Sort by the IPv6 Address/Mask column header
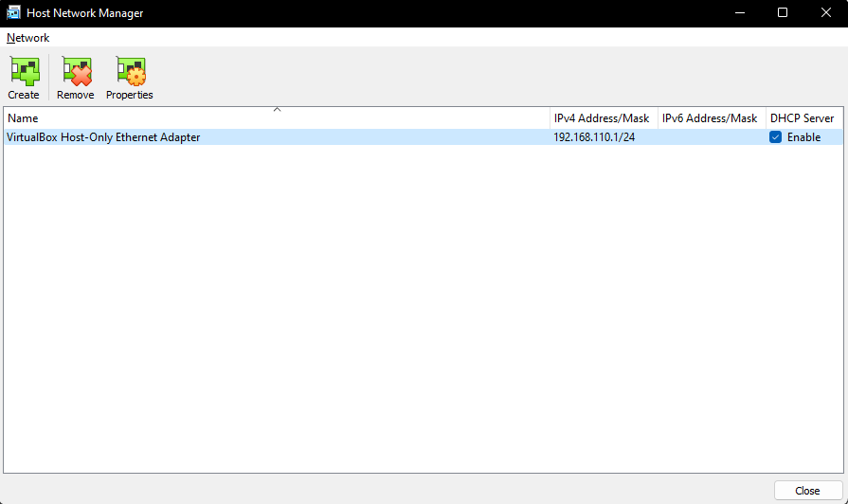848x504 pixels. (712, 117)
